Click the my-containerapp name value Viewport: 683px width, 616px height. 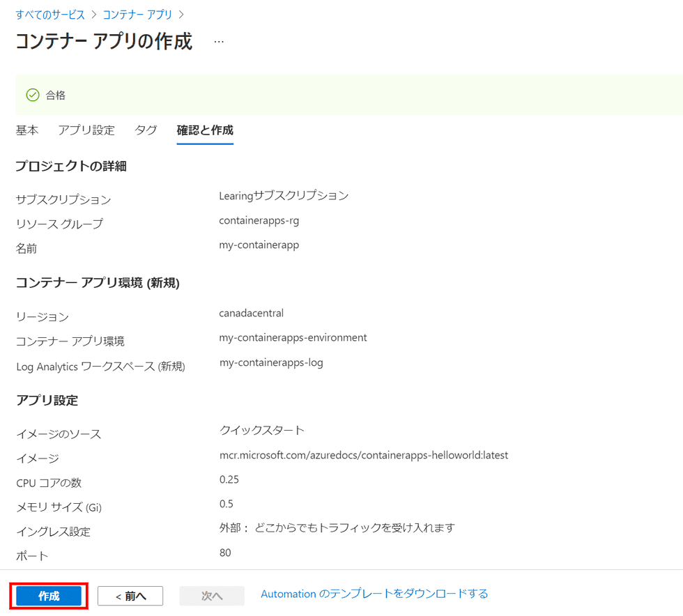[259, 245]
